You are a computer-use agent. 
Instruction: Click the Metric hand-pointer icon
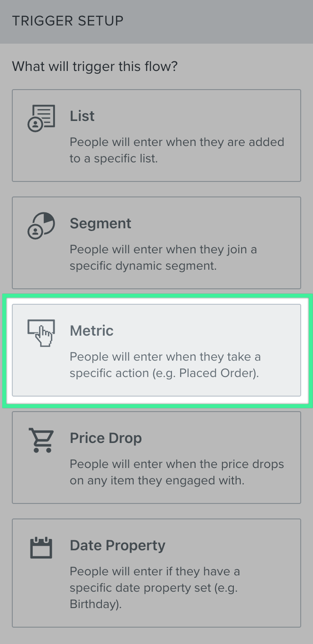point(41,333)
